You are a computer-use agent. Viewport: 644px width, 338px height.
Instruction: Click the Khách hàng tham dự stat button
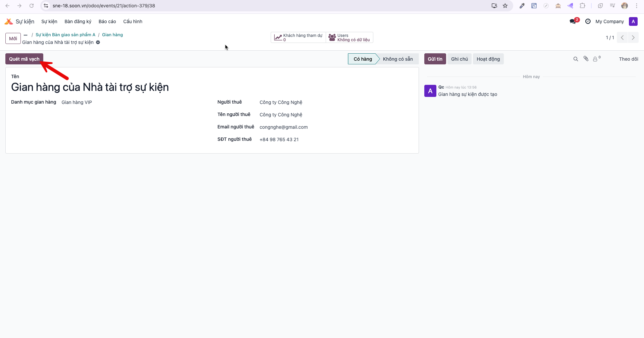(298, 38)
